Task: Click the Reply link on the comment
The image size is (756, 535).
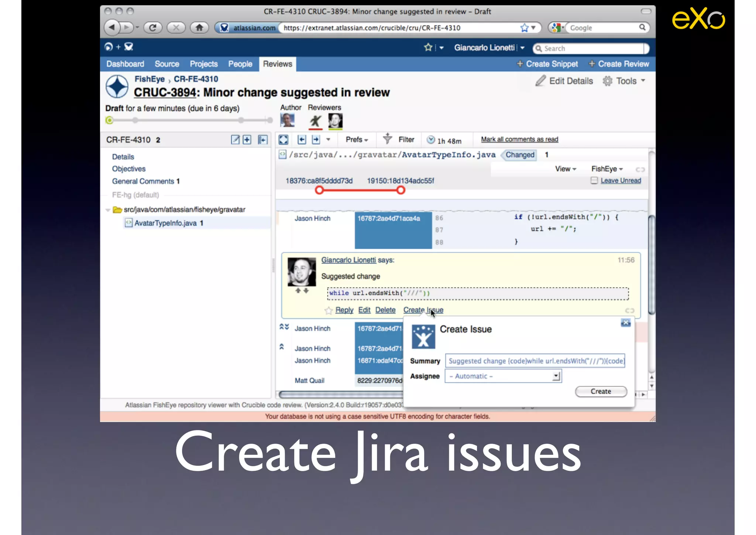Action: (344, 310)
